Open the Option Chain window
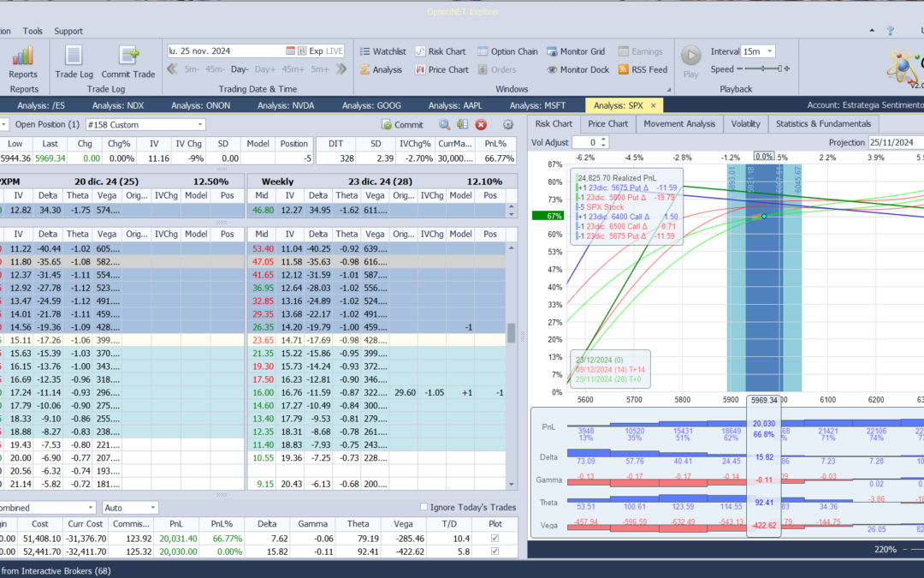The width and height of the screenshot is (924, 578). 507,51
